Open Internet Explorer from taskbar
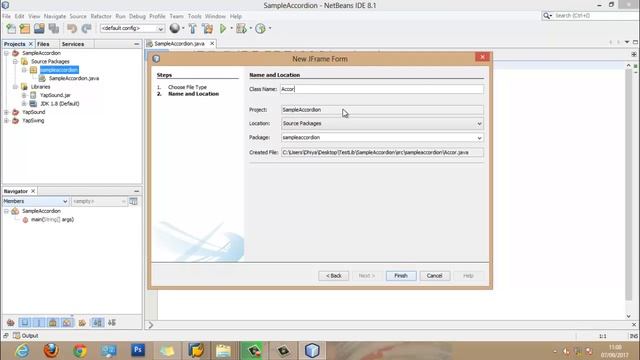This screenshot has width=640, height=360. pyautogui.click(x=22, y=351)
